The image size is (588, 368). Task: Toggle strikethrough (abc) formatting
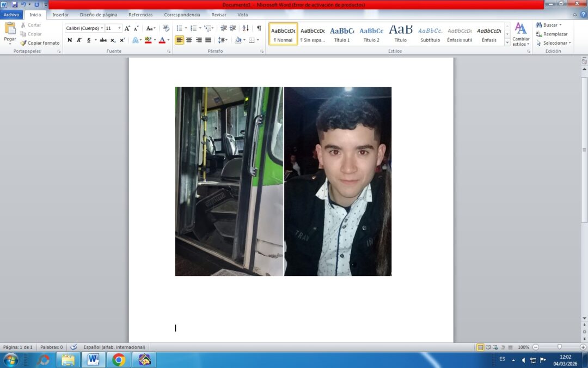tap(103, 40)
